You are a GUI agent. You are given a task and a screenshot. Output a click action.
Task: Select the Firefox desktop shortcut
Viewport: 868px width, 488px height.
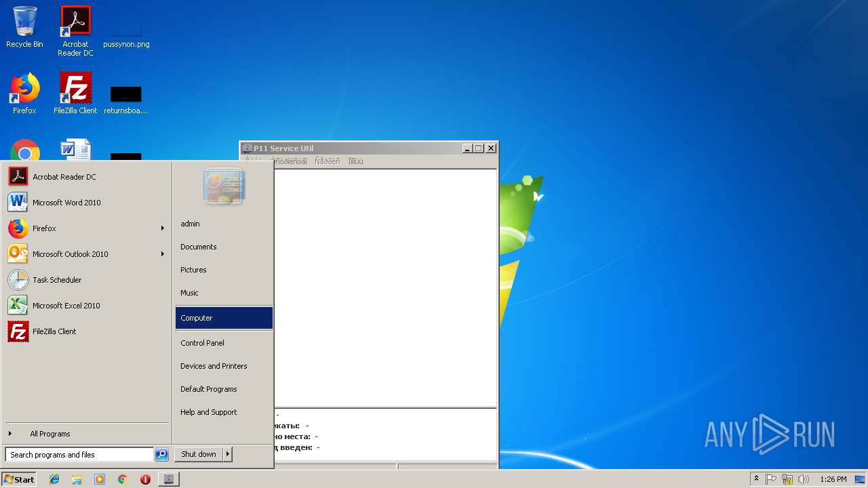point(24,94)
